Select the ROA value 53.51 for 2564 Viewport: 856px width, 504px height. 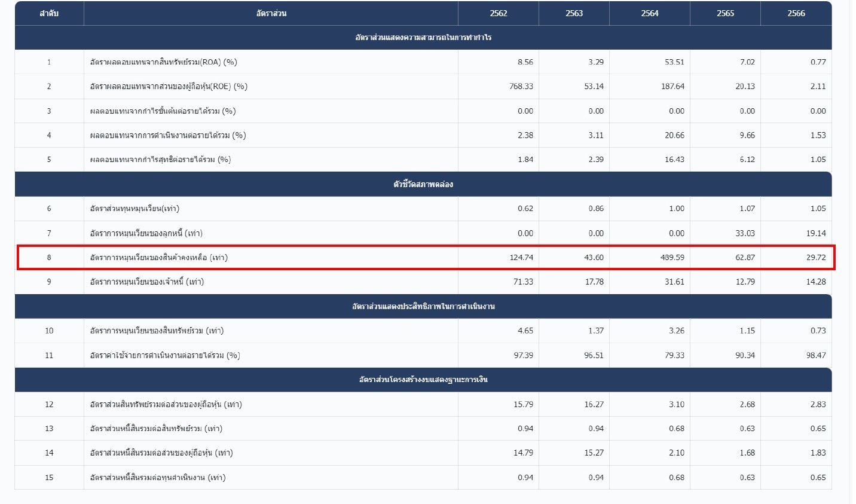pyautogui.click(x=674, y=62)
